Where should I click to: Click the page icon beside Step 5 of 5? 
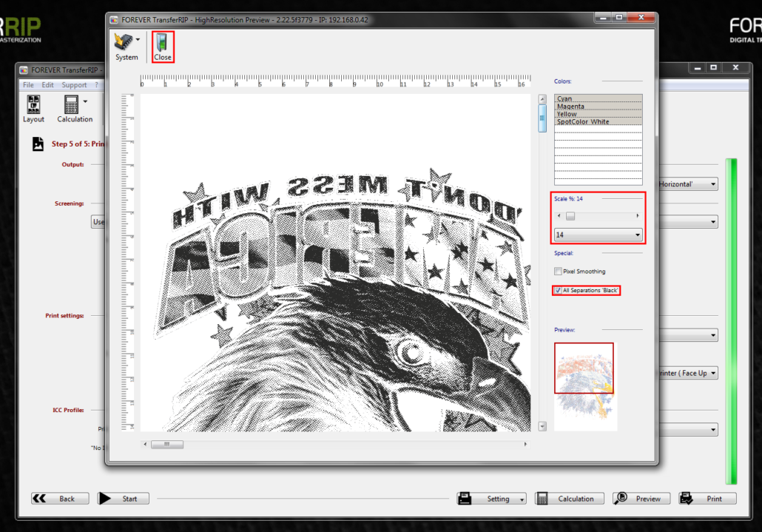(38, 144)
